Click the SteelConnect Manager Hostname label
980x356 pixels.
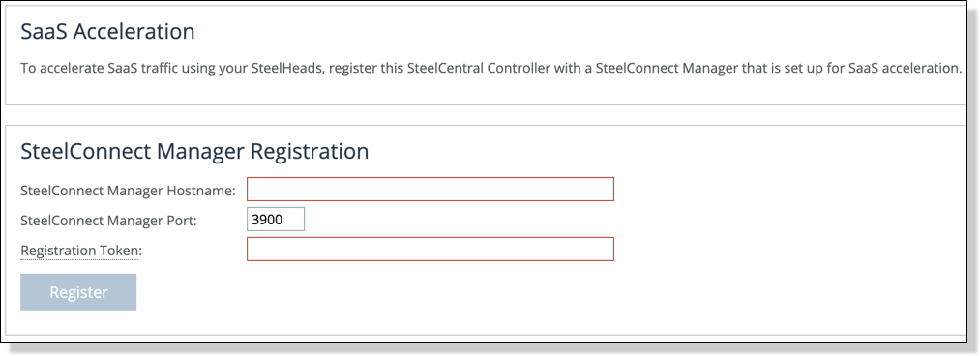(128, 191)
